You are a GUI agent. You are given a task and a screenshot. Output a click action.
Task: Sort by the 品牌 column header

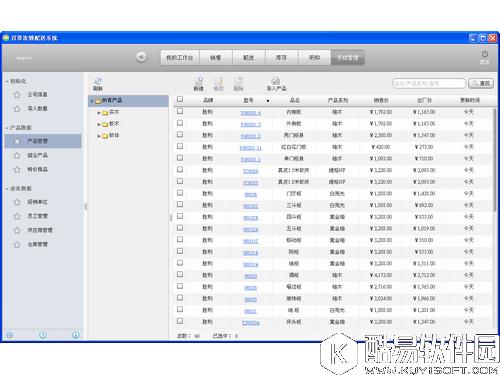208,100
